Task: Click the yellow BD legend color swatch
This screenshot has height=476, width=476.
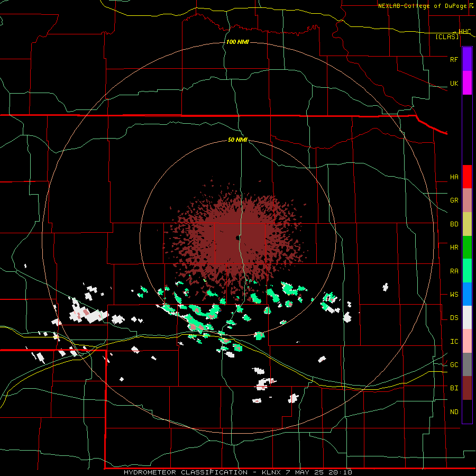Action: point(467,224)
